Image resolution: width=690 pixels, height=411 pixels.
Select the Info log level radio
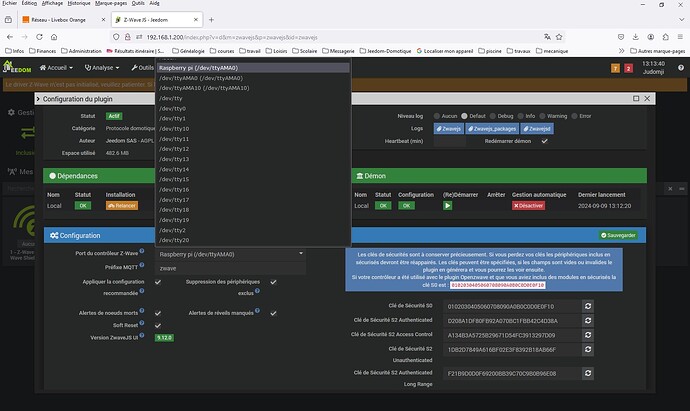click(521, 116)
